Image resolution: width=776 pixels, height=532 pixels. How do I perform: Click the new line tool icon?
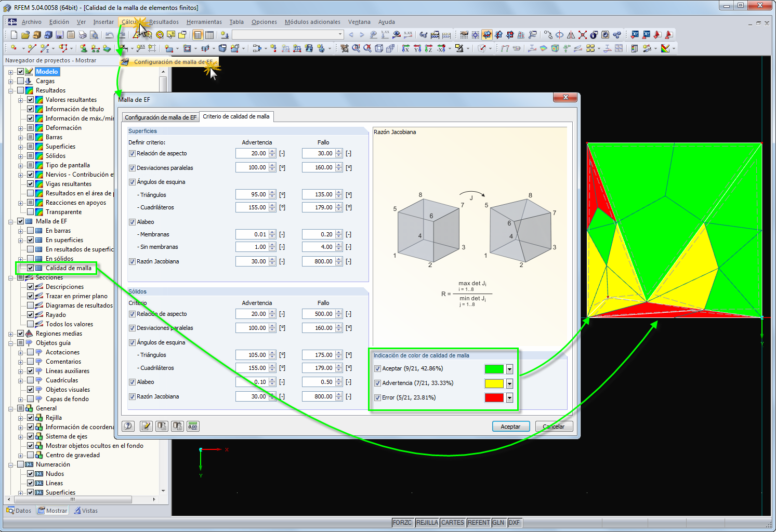(x=32, y=48)
